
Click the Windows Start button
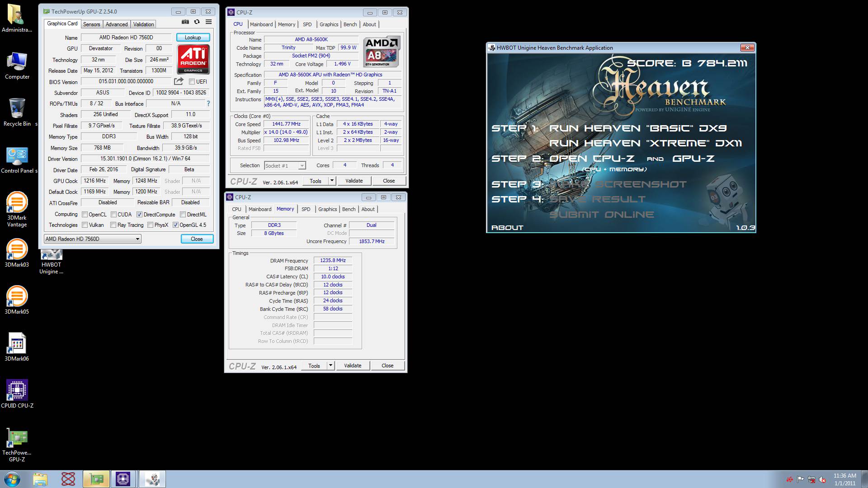12,479
